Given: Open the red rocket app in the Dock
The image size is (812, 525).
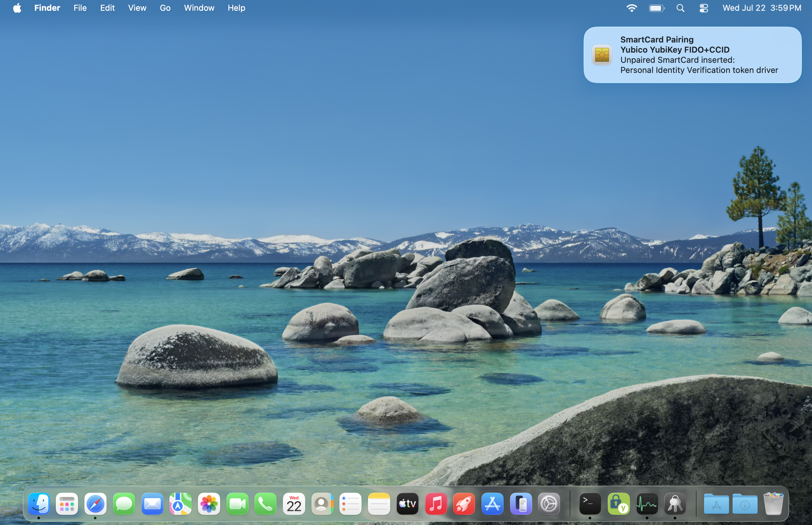Looking at the screenshot, I should 464,503.
